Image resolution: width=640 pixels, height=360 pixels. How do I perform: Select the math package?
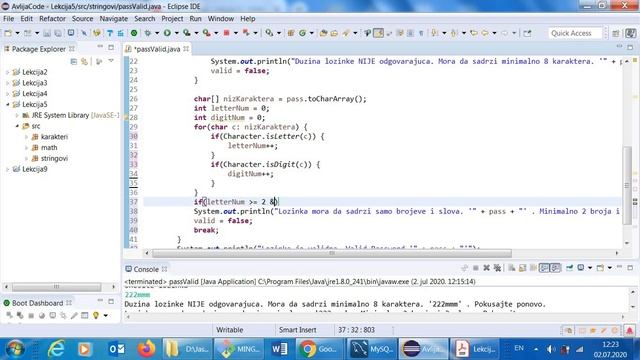coord(49,148)
